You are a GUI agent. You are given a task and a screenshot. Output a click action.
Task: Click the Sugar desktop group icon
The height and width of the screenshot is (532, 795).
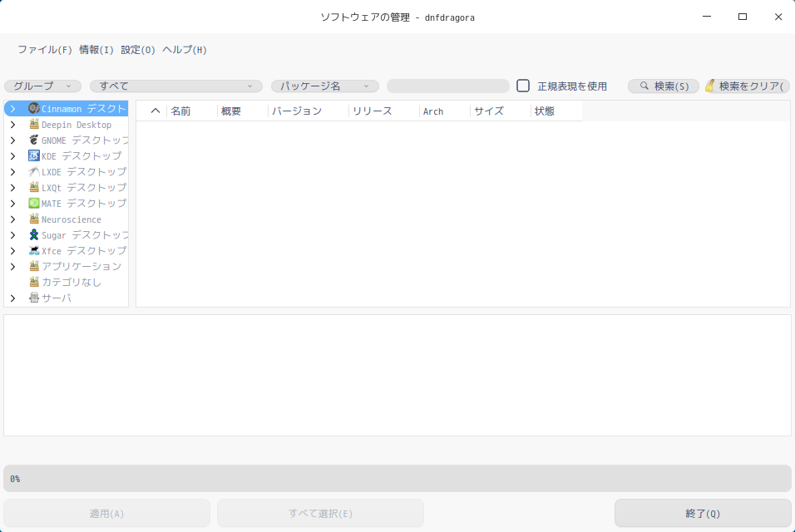(34, 234)
